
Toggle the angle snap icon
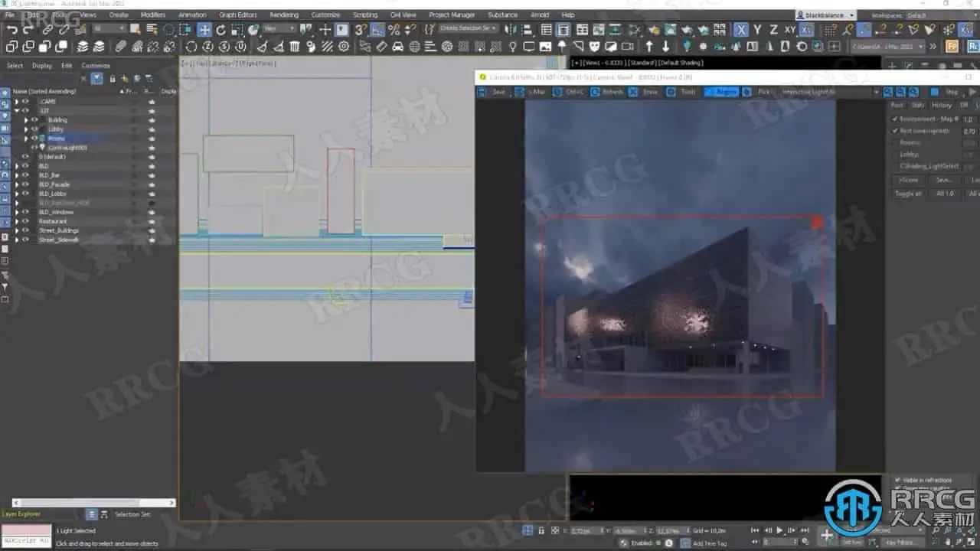(377, 30)
